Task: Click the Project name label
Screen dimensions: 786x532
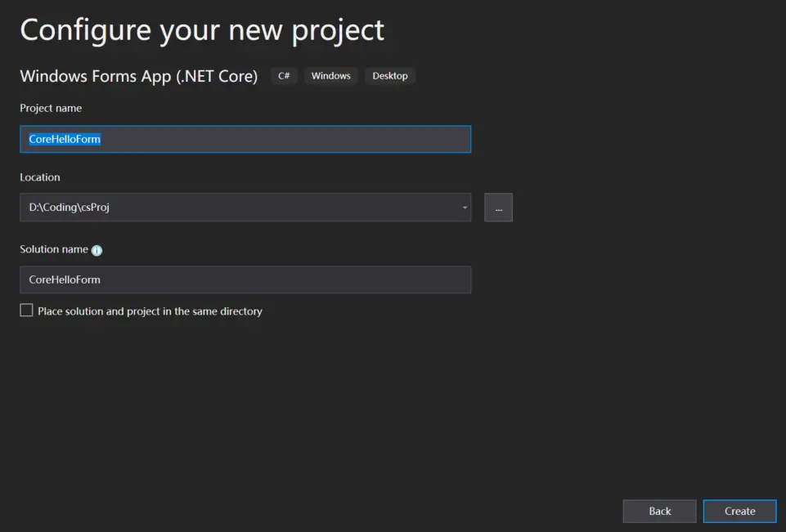Action: (x=51, y=108)
